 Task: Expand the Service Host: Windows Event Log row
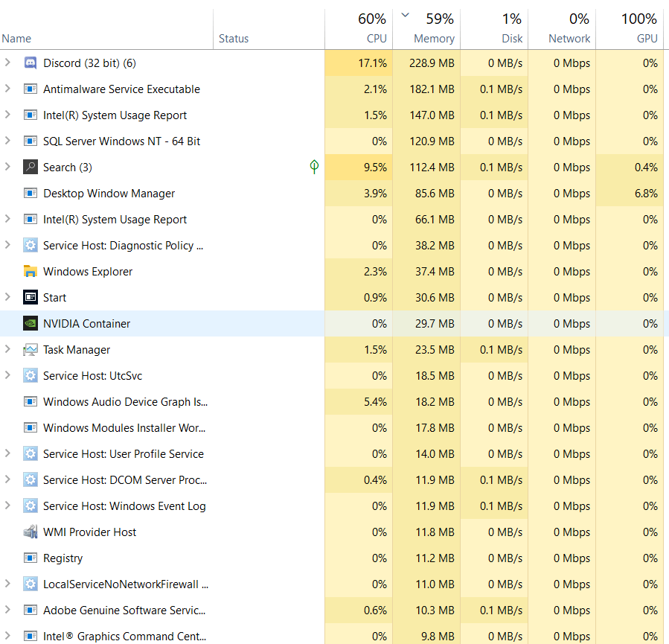(x=7, y=506)
